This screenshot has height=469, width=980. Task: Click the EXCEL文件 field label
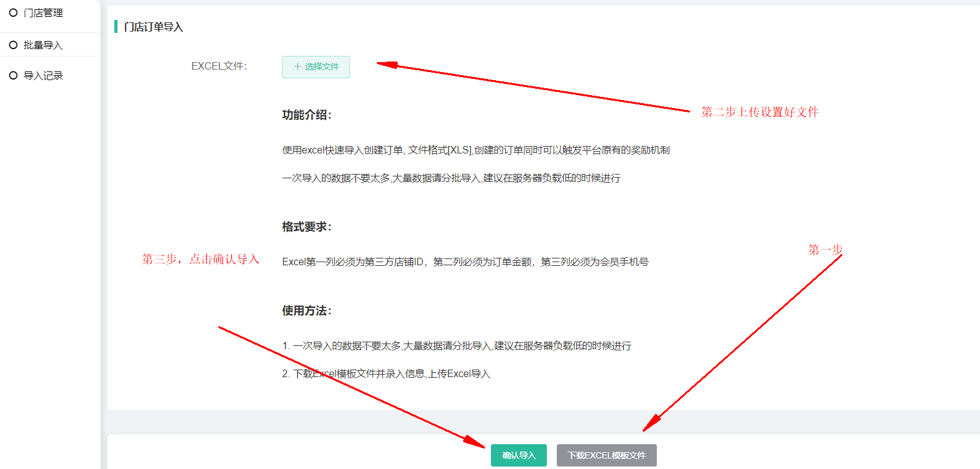219,66
